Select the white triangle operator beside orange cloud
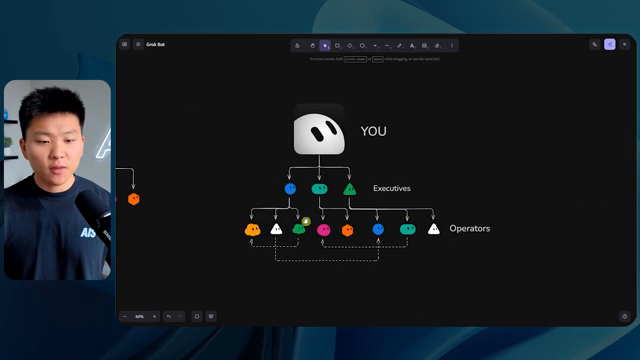This screenshot has width=640, height=360. pyautogui.click(x=276, y=229)
